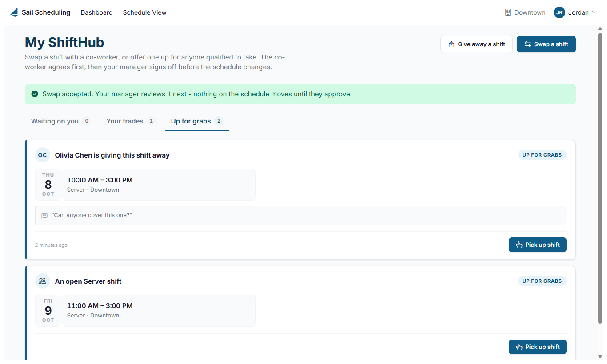Screen dimensions: 607x364
Task: Click the Downtown location selector
Action: [525, 12]
